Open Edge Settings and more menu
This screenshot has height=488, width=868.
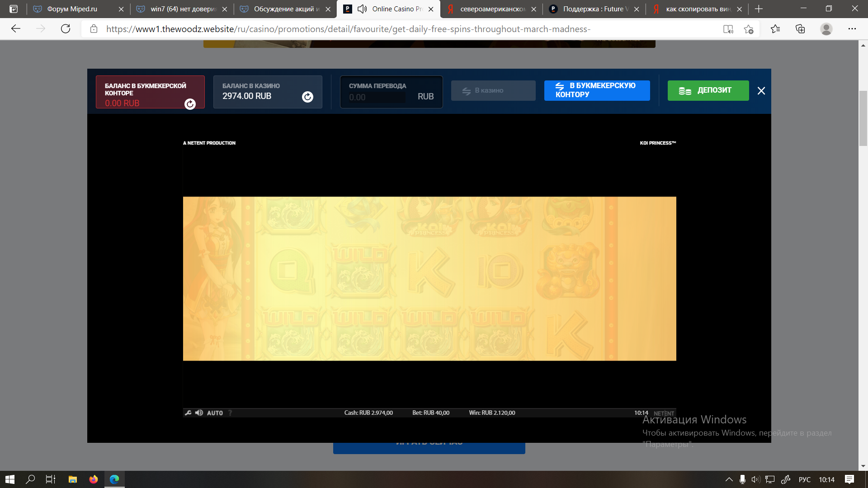852,29
